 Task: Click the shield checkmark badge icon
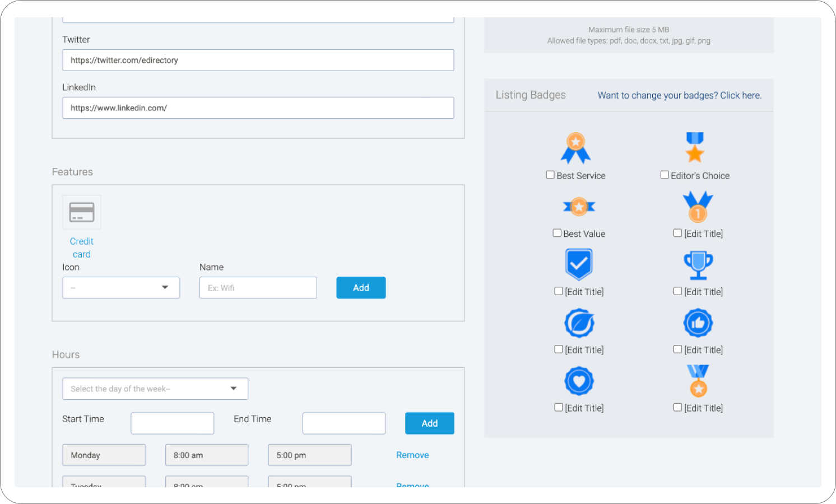coord(579,264)
